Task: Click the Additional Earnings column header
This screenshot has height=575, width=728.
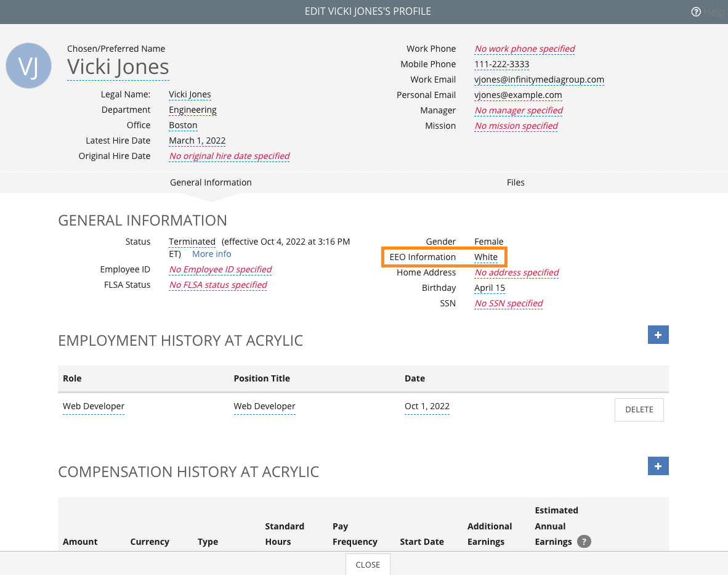Action: (490, 534)
